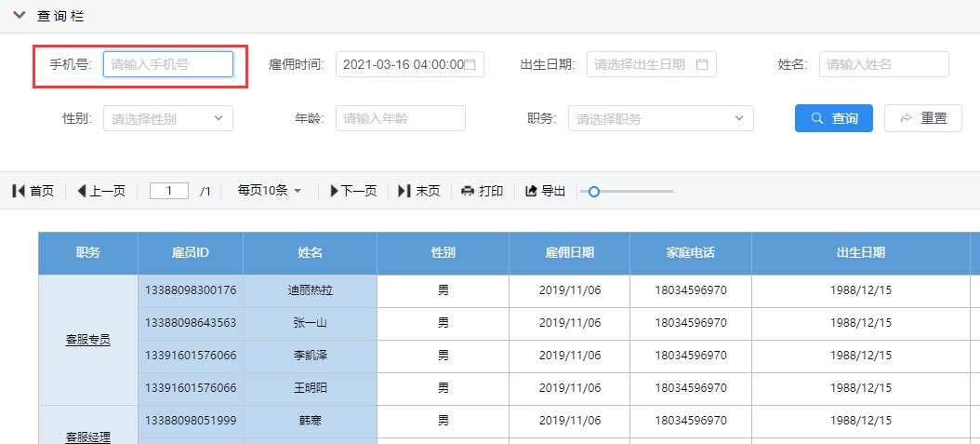Open 每页10条 page size dropdown

(270, 191)
